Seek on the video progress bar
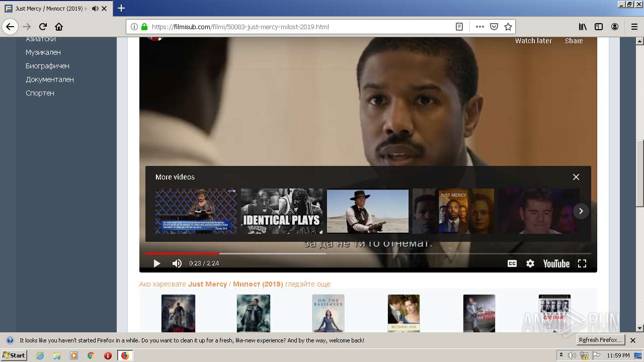Image resolution: width=644 pixels, height=362 pixels. click(x=368, y=253)
